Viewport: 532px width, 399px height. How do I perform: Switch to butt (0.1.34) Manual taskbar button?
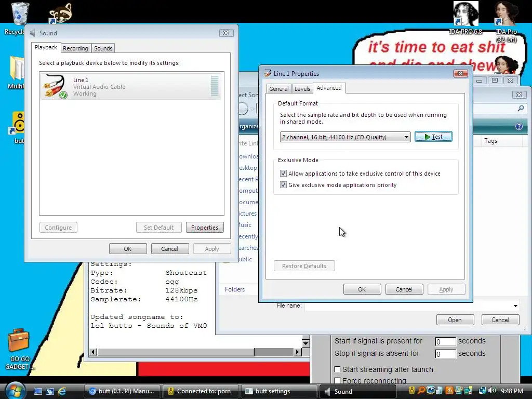click(122, 391)
